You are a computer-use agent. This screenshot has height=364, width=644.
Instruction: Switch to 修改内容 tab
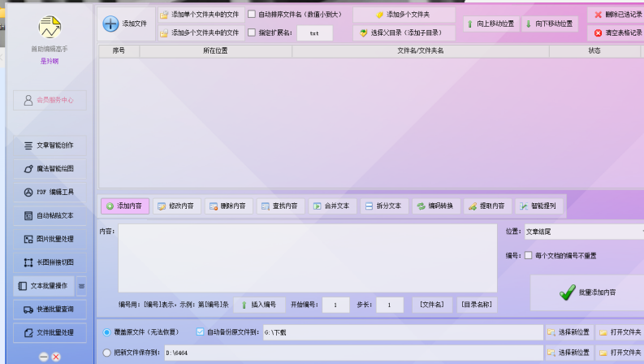pyautogui.click(x=176, y=206)
